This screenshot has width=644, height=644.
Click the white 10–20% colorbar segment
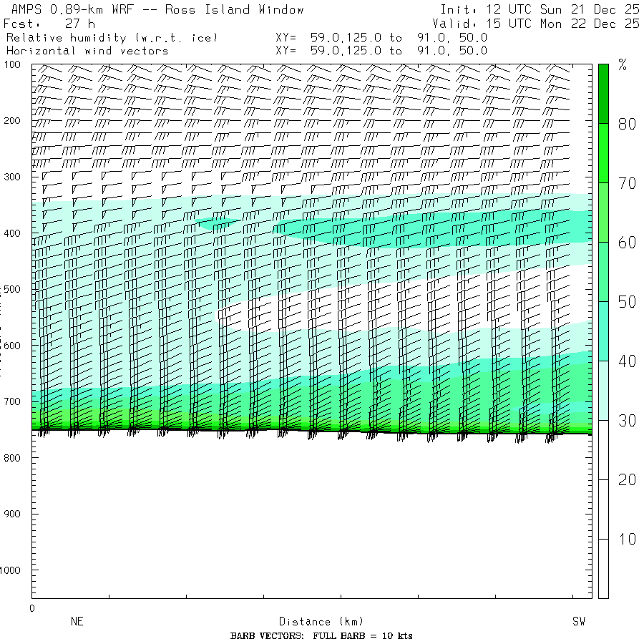[604, 509]
